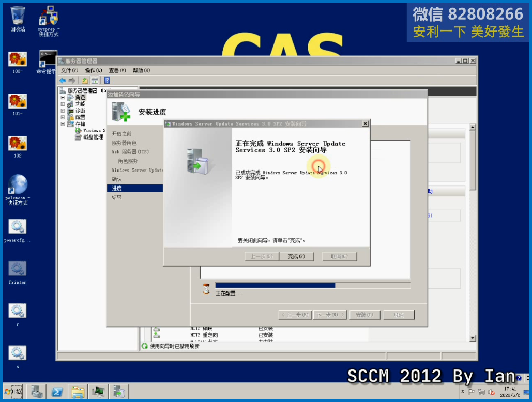The image size is (532, 402).
Task: Open the 文件(F) menu
Action: [70, 70]
